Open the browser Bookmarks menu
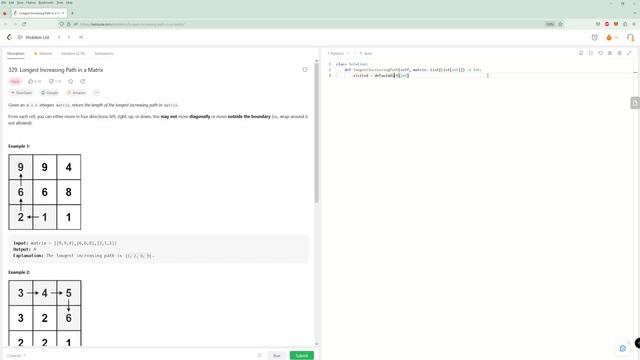The width and height of the screenshot is (640, 360). (46, 2)
